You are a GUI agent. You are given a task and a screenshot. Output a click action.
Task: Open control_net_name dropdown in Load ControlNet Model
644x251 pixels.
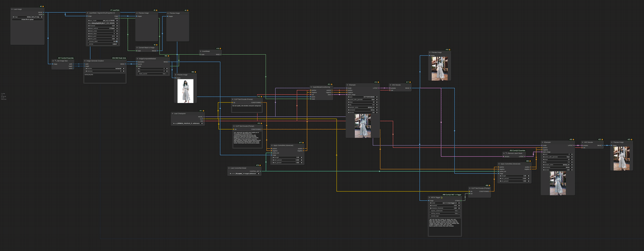pyautogui.click(x=244, y=173)
